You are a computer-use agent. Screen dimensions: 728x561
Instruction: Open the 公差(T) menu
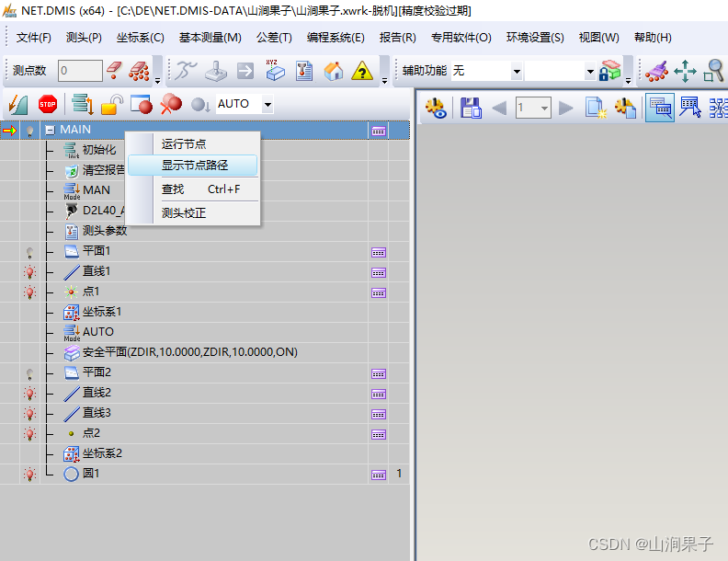pyautogui.click(x=274, y=38)
